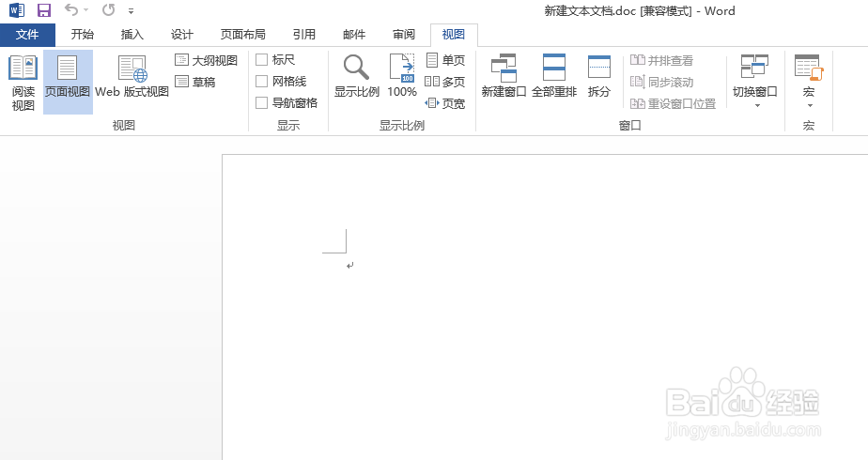Switch to the 设计 tab
Viewport: 868px width, 460px height.
pos(182,35)
